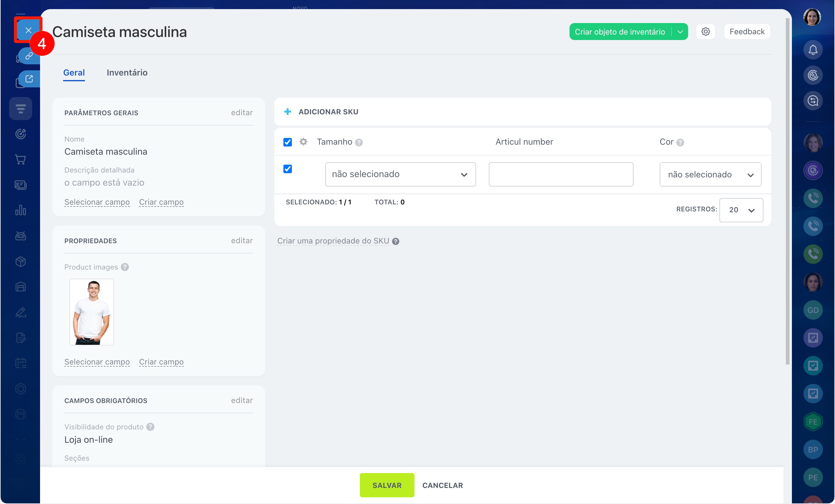The image size is (835, 504).
Task: Click the green Salvar button
Action: [387, 485]
